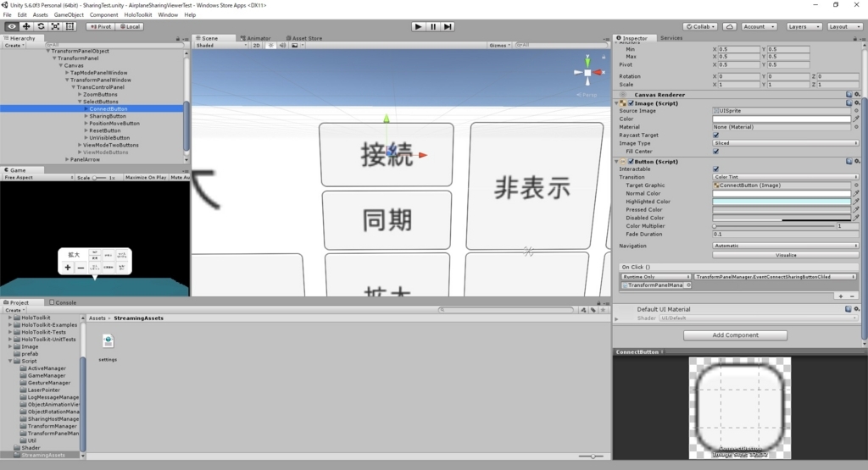This screenshot has width=868, height=470.
Task: Open the Image Type Sliced dropdown
Action: pyautogui.click(x=786, y=143)
